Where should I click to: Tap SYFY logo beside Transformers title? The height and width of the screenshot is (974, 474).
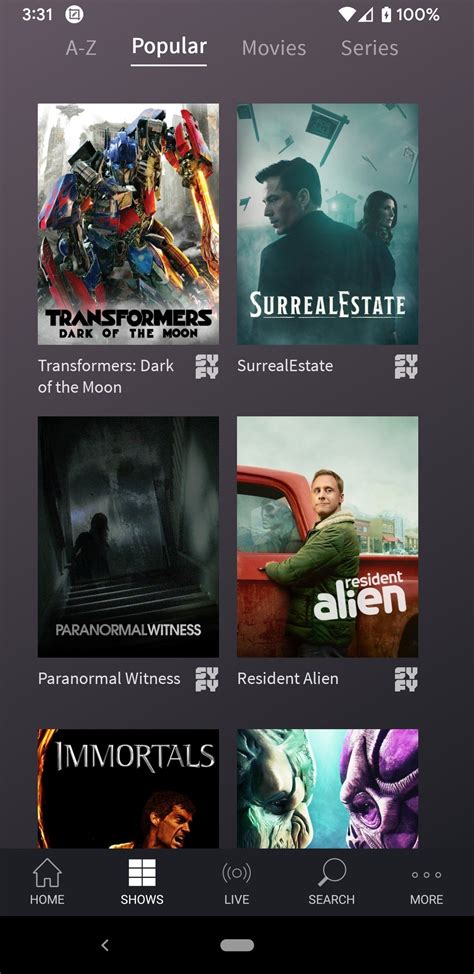[207, 366]
